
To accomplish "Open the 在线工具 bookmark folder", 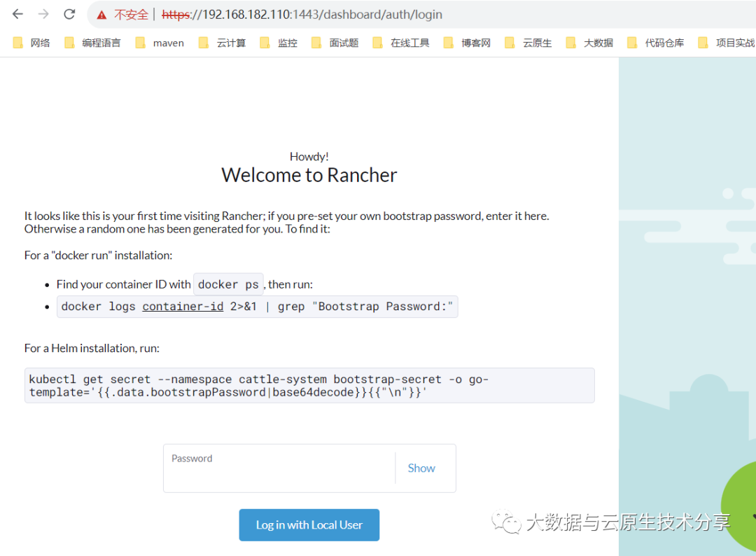I will [x=401, y=43].
